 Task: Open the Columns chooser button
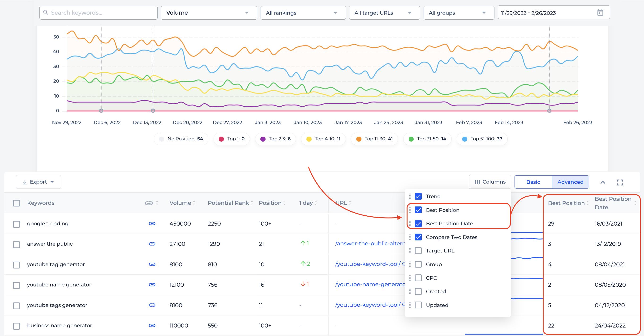490,182
